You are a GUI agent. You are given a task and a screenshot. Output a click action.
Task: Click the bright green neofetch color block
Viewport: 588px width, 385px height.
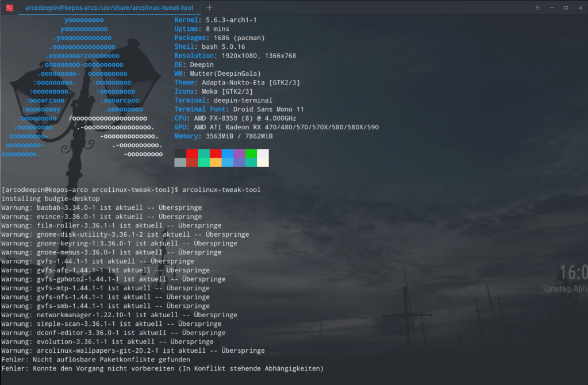pyautogui.click(x=251, y=153)
